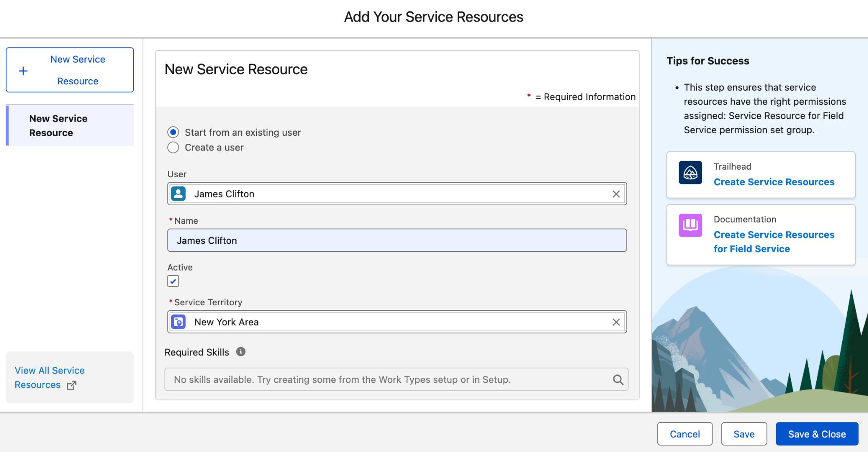Viewport: 868px width, 452px height.
Task: Click the Add Your Service Resources title
Action: pos(434,17)
